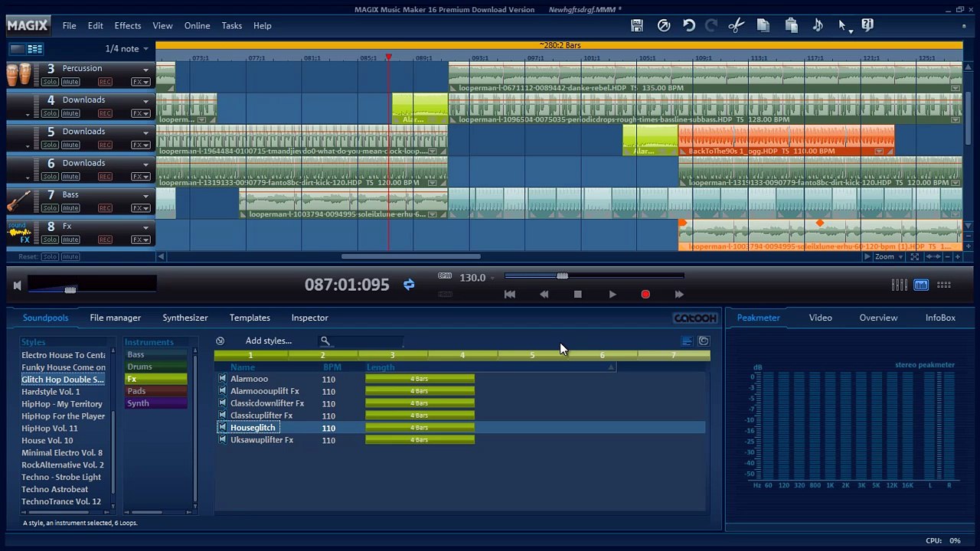The image size is (980, 551).
Task: Click the Stop button
Action: pos(578,294)
